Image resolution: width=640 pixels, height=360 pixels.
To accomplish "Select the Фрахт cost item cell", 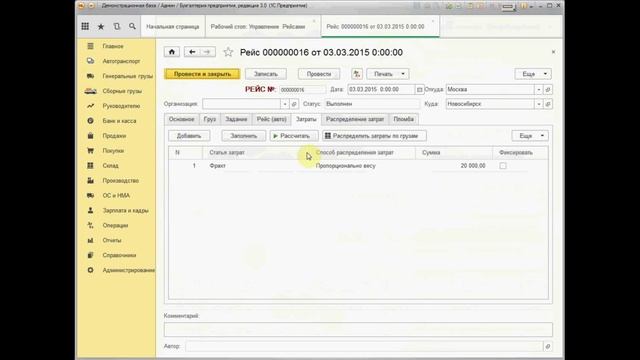I will tap(257, 166).
